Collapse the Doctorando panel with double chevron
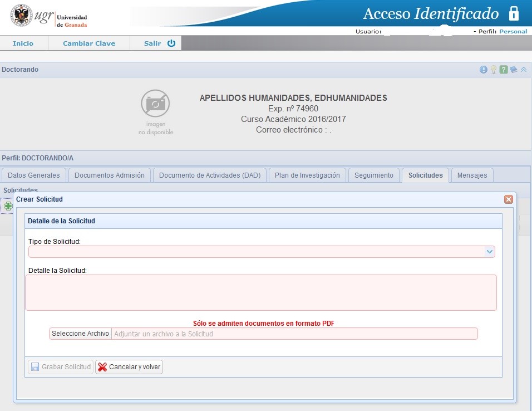Image resolution: width=532 pixels, height=411 pixels. [524, 70]
